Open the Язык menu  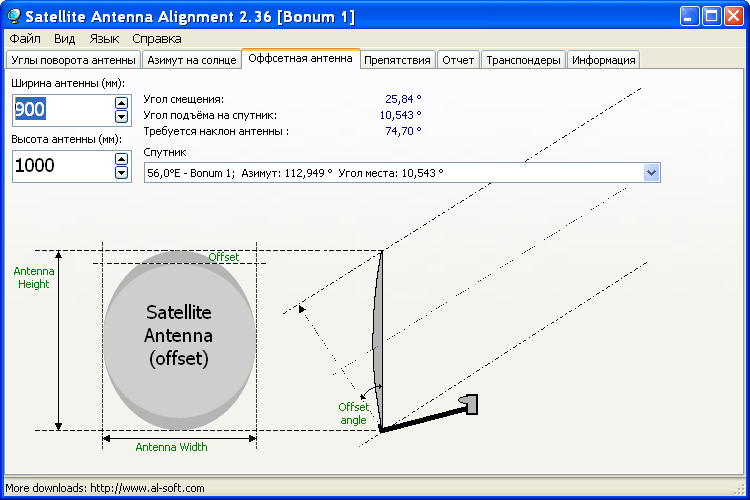point(104,39)
